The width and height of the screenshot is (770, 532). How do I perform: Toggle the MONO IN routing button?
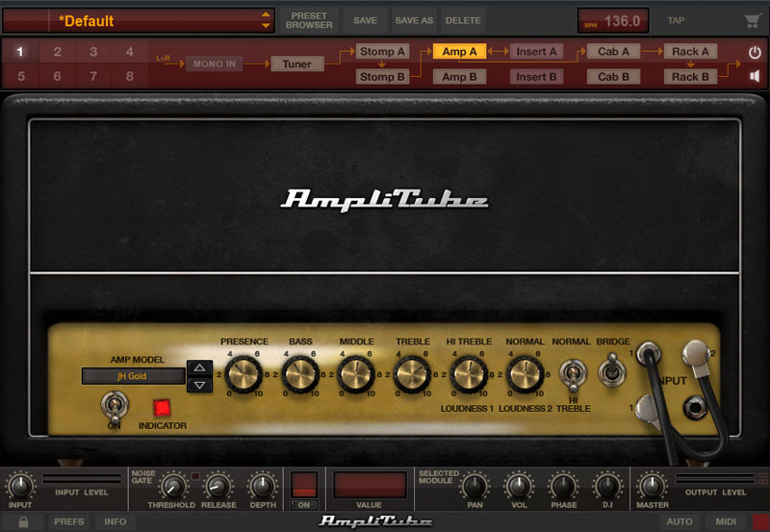(214, 63)
